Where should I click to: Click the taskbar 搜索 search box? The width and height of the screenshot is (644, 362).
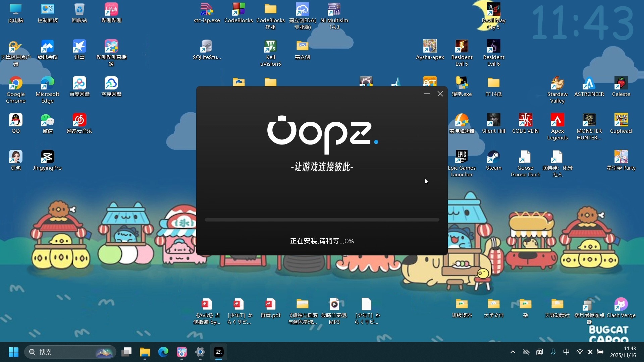pyautogui.click(x=70, y=352)
